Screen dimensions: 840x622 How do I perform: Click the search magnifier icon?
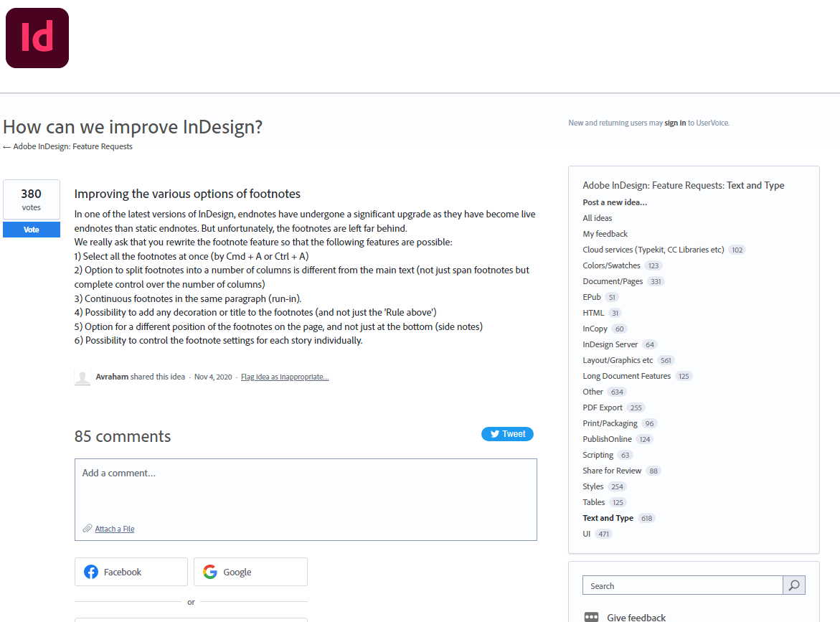794,585
